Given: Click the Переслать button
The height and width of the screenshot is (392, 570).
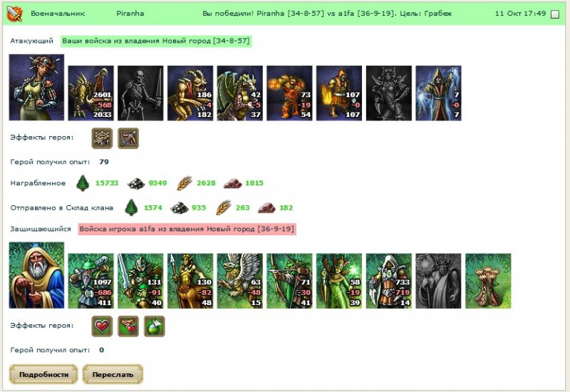Looking at the screenshot, I should (113, 374).
